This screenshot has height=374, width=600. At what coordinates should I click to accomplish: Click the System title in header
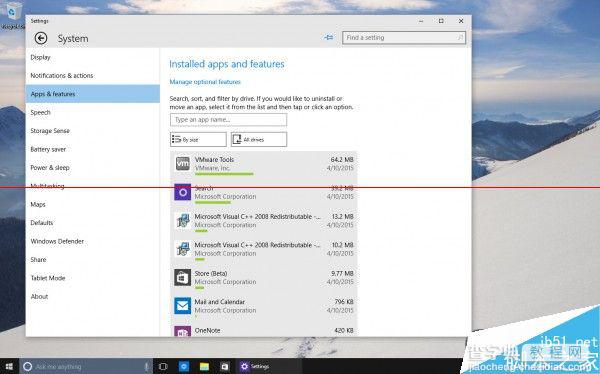click(x=73, y=39)
